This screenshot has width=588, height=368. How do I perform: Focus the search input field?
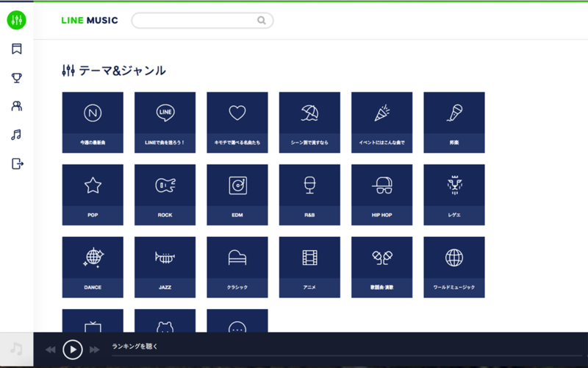click(x=202, y=21)
